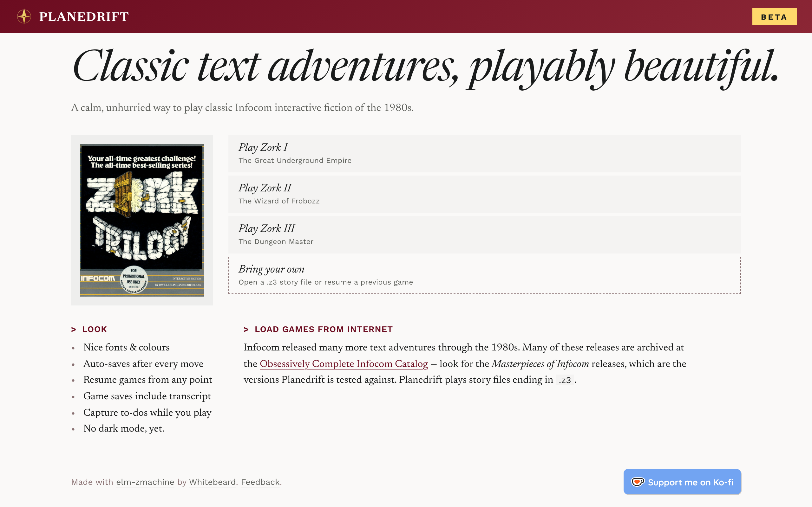Click the chevron beside the LOOK heading
Viewport: 812px width, 507px height.
tap(74, 329)
